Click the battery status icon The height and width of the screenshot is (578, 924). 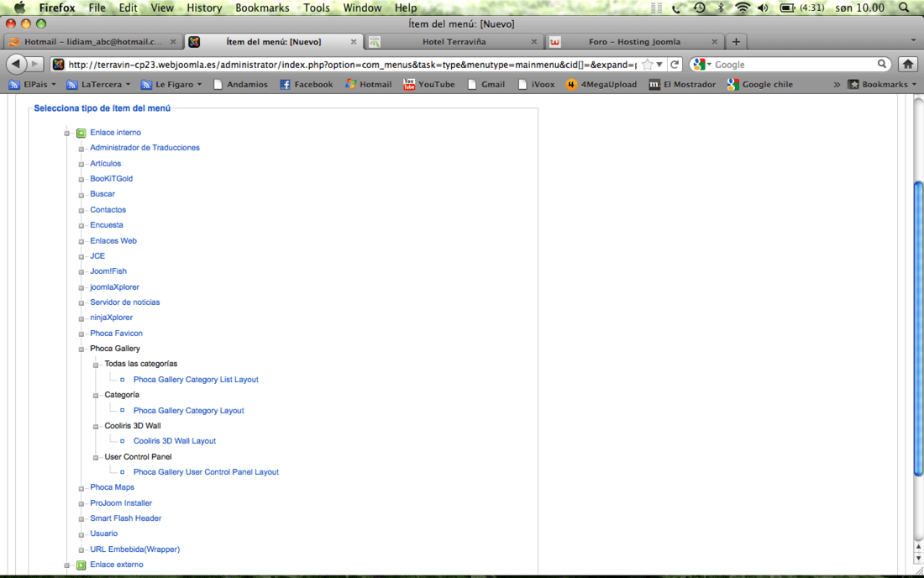(x=787, y=8)
